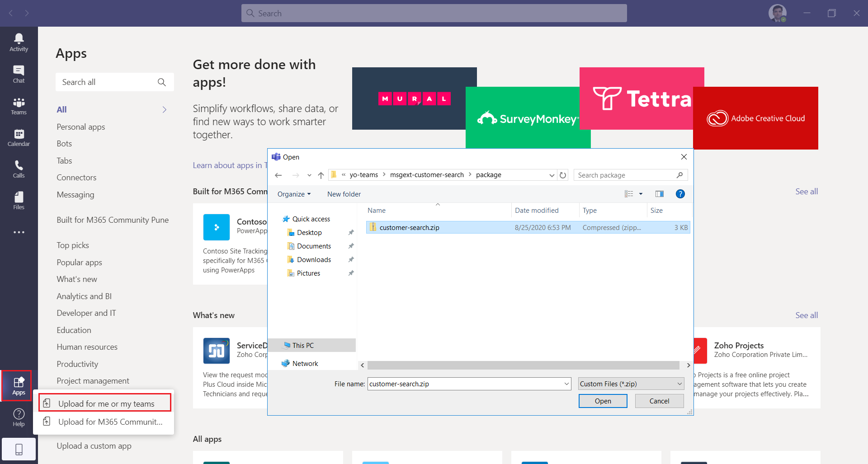
Task: Toggle the preview pane in dialog
Action: point(660,194)
